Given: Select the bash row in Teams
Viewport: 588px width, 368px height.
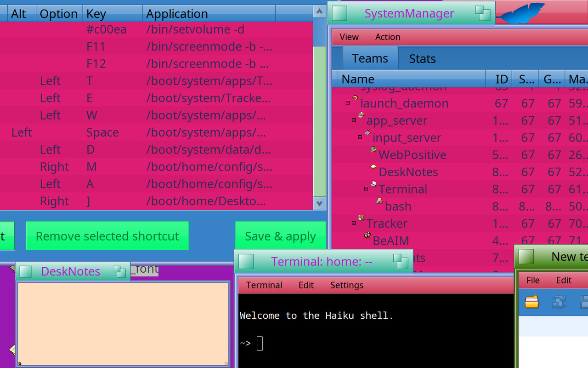Looking at the screenshot, I should (x=459, y=206).
